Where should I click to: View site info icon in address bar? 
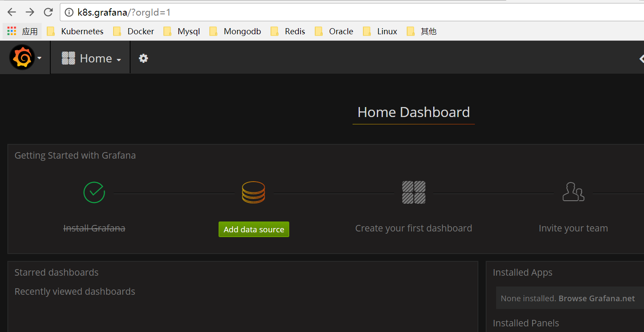69,13
